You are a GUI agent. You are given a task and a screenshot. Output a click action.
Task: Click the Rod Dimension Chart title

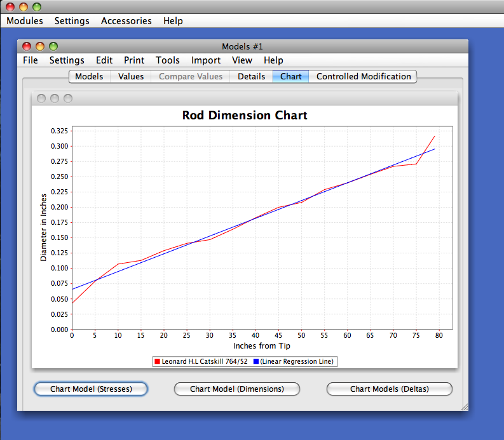point(245,116)
